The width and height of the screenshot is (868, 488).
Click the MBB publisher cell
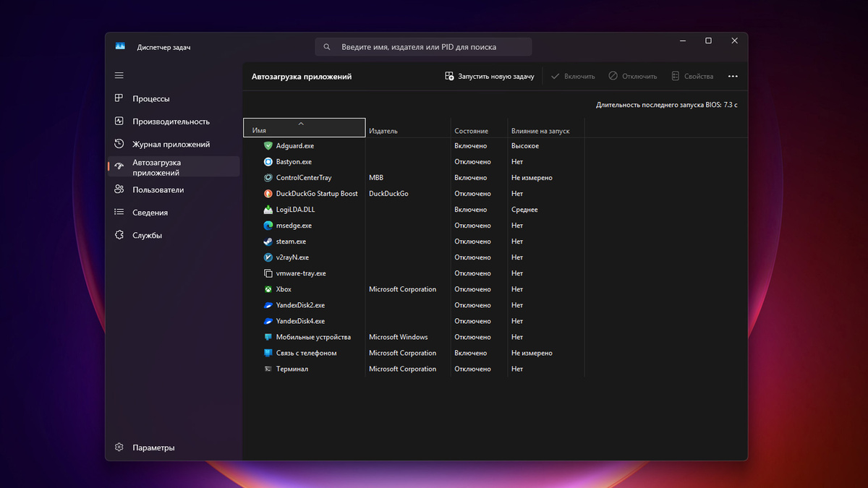coord(376,178)
